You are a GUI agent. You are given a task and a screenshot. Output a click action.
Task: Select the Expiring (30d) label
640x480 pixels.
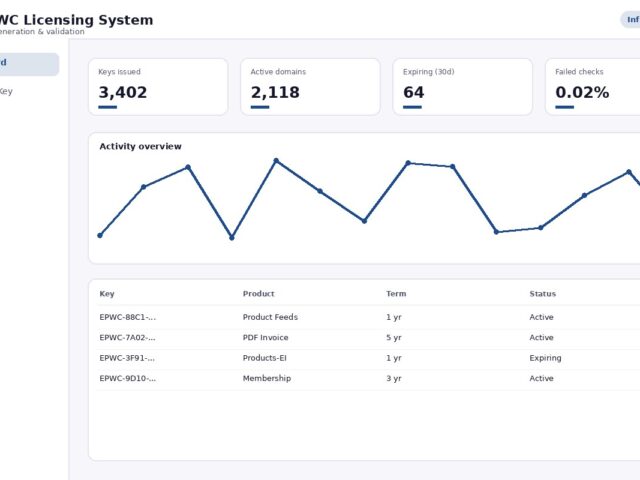pos(429,71)
